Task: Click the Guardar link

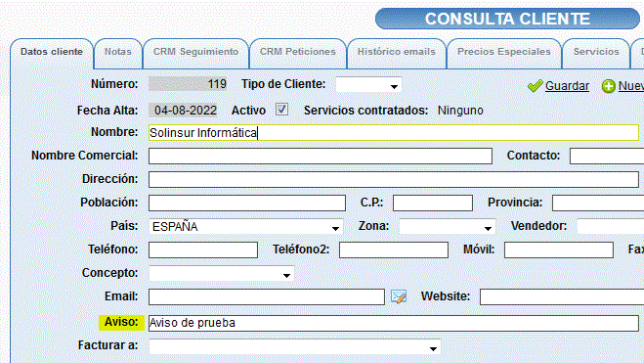Action: 567,86
